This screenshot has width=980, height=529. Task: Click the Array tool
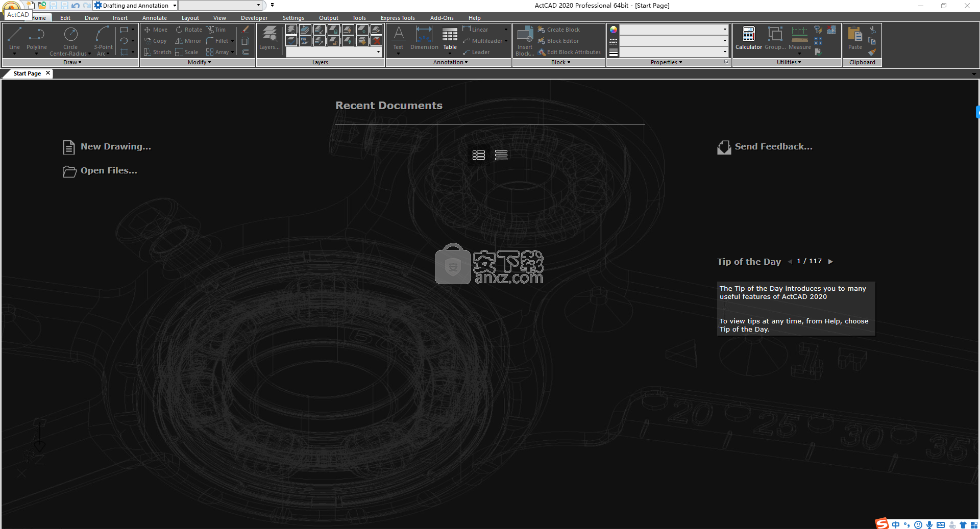[x=217, y=52]
